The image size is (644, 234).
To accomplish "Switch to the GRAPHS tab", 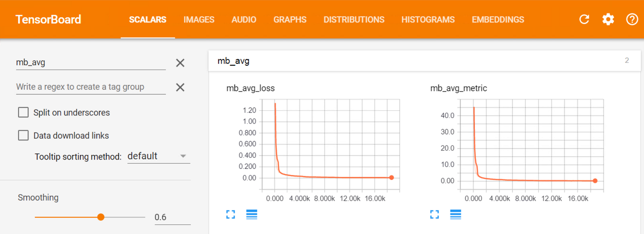I will click(290, 20).
